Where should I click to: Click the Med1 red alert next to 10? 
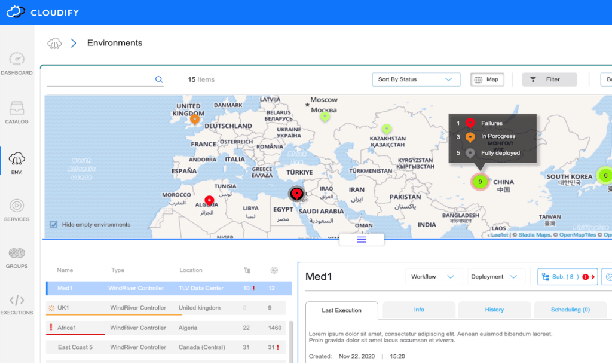pyautogui.click(x=253, y=288)
